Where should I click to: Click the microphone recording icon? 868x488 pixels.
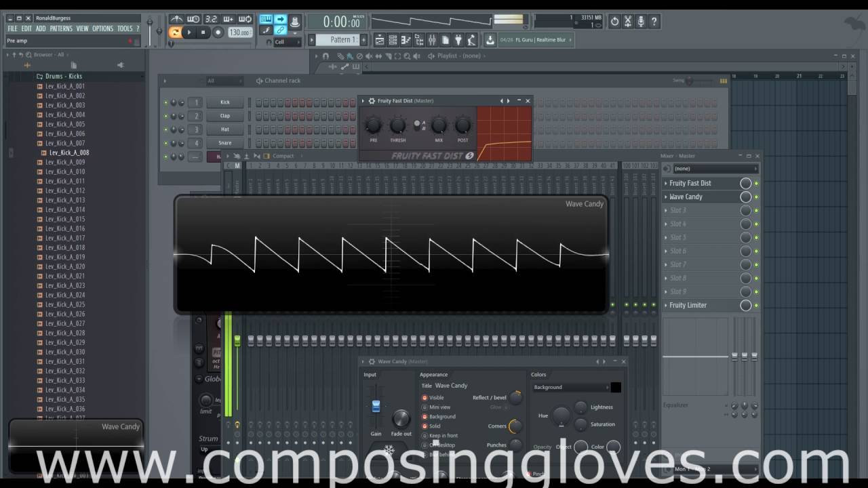click(x=641, y=21)
